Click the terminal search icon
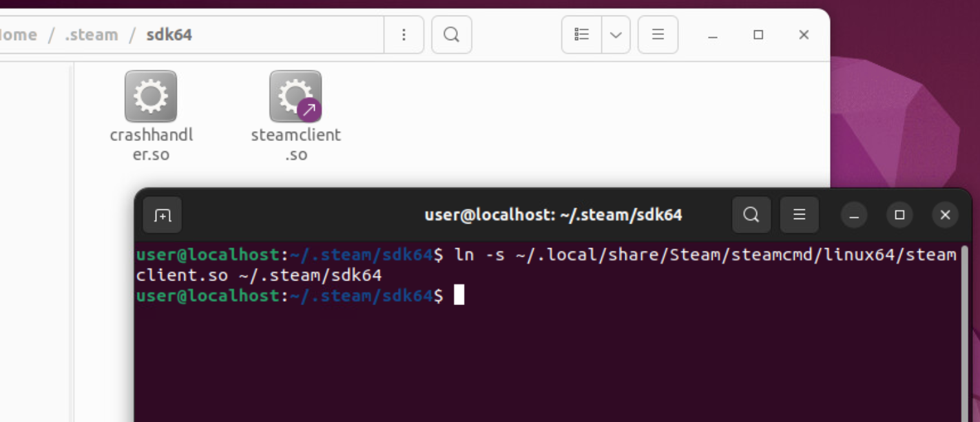This screenshot has width=980, height=422. pyautogui.click(x=751, y=215)
